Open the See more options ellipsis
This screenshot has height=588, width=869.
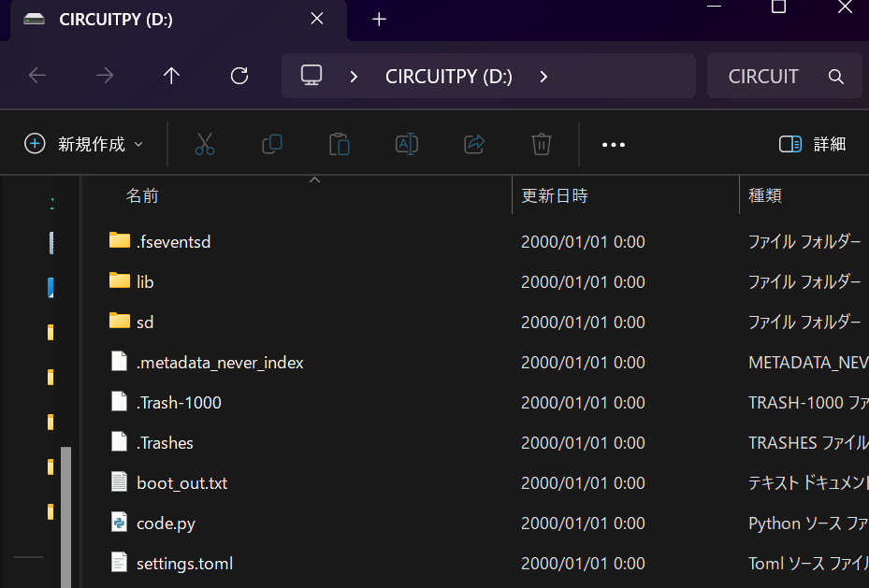614,145
